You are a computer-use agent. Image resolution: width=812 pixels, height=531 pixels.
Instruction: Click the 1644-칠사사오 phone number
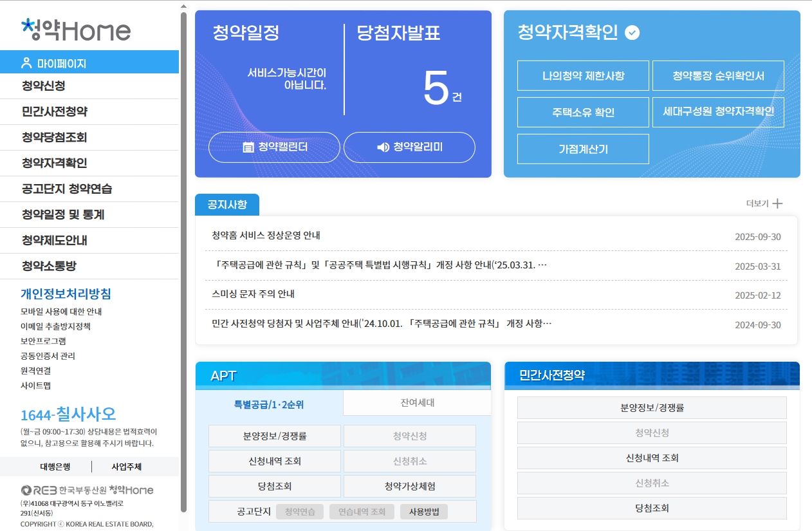coord(68,414)
